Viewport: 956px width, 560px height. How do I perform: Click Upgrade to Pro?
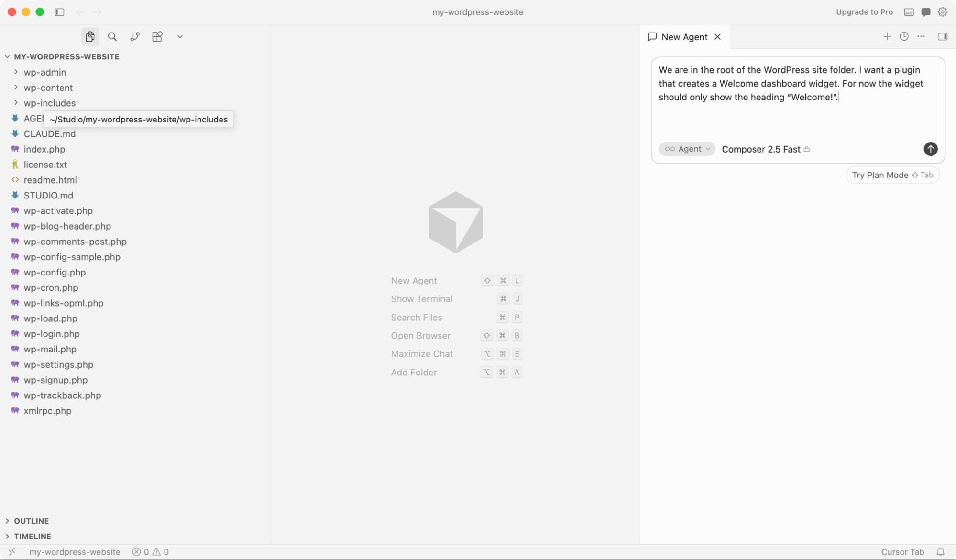[864, 12]
